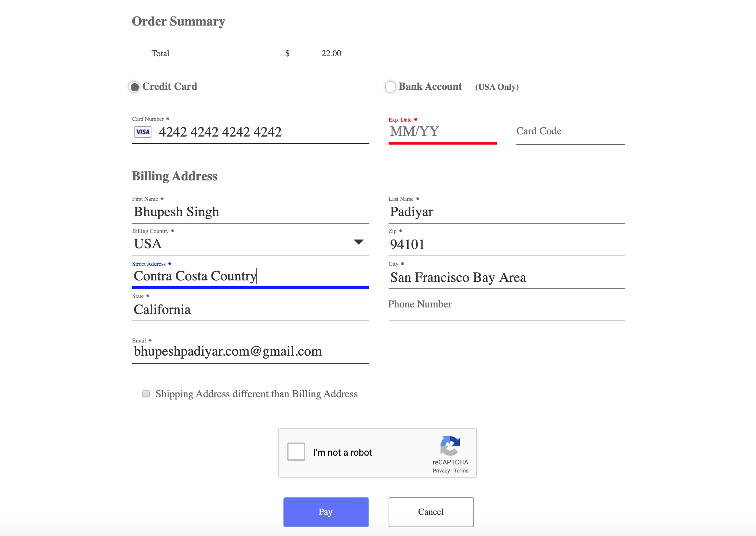Select the Bank Account payment option

coord(390,87)
